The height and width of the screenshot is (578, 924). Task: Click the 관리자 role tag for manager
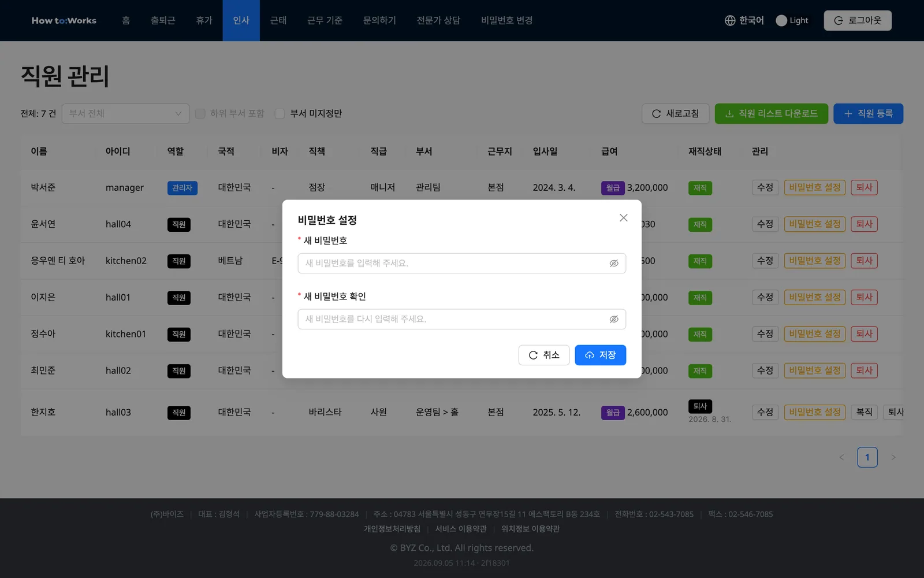[182, 188]
